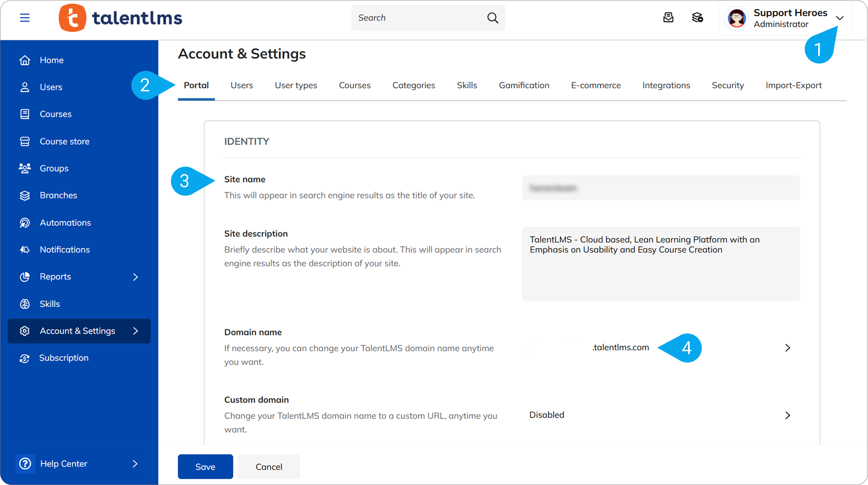Expand the Reports submenu arrow
The image size is (868, 485).
136,277
